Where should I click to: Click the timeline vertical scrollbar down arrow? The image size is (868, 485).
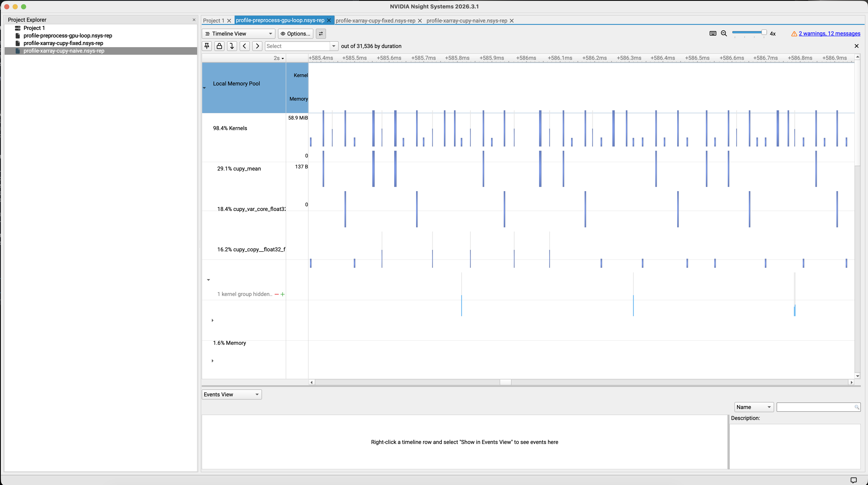point(857,376)
